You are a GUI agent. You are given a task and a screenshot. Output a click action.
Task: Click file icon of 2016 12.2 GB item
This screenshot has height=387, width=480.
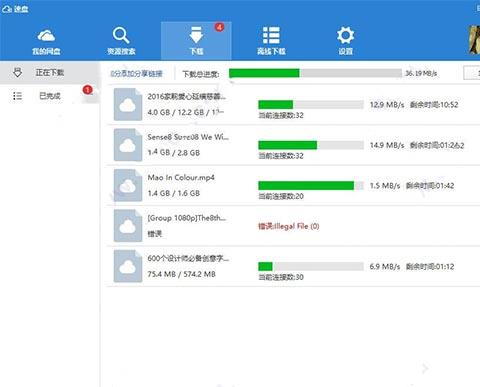(128, 105)
